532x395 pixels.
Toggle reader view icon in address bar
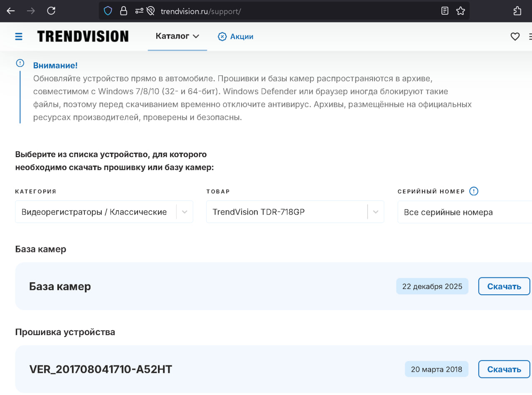tap(445, 11)
